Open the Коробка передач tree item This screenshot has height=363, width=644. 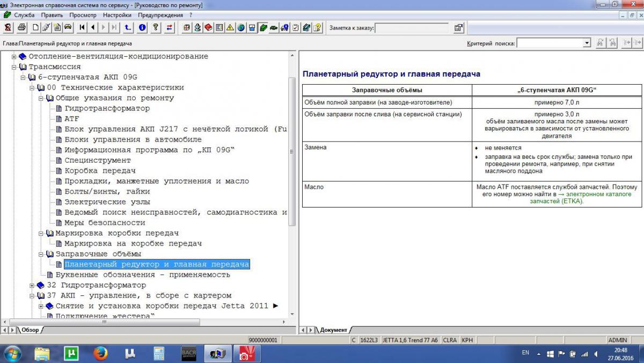pyautogui.click(x=100, y=171)
